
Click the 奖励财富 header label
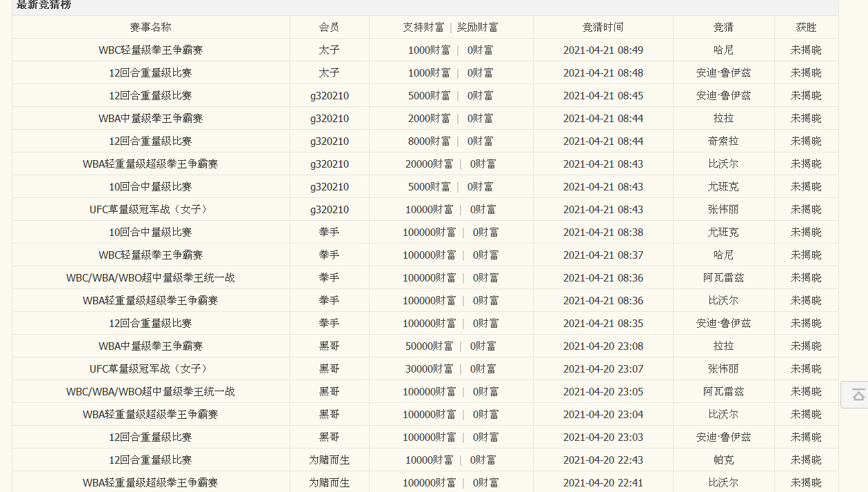(x=478, y=27)
